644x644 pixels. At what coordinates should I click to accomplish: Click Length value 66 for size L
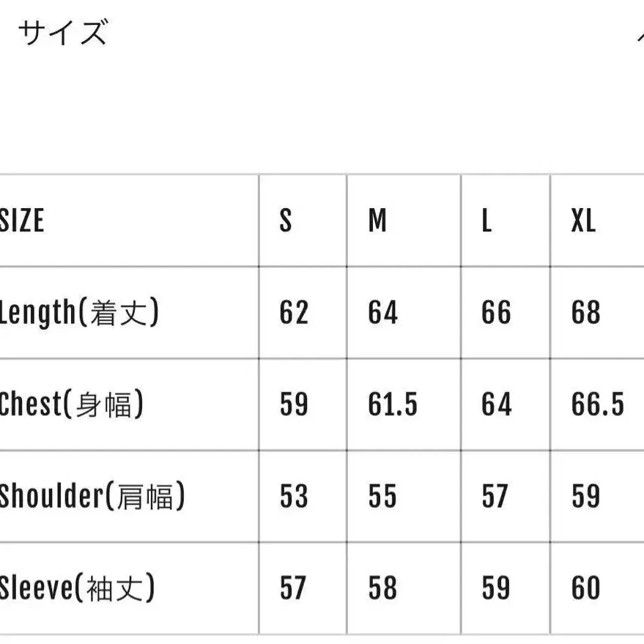point(496,313)
